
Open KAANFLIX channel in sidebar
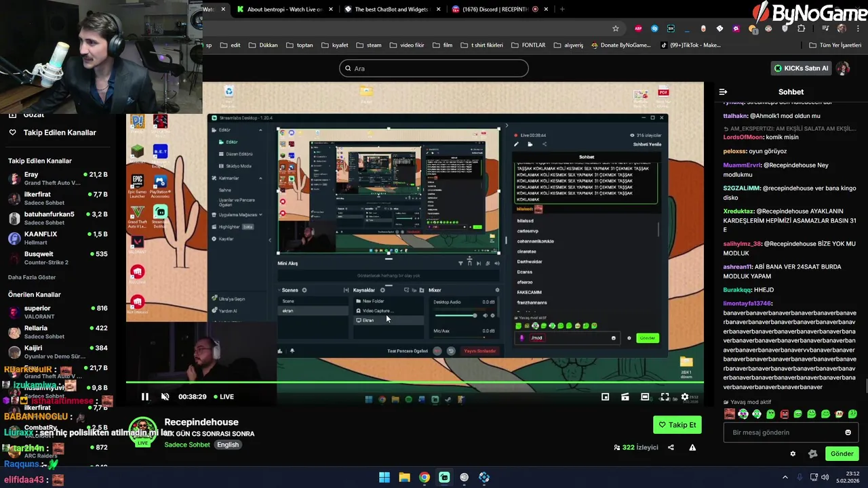pos(58,237)
